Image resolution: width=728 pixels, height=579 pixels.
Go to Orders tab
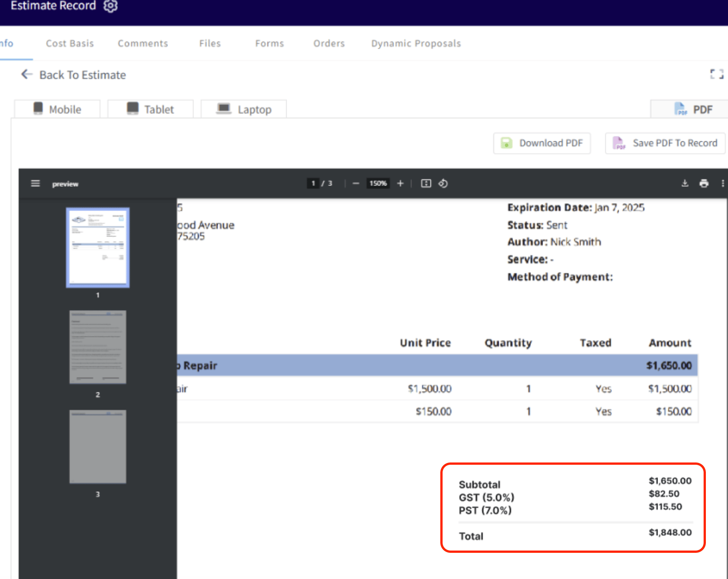click(329, 43)
